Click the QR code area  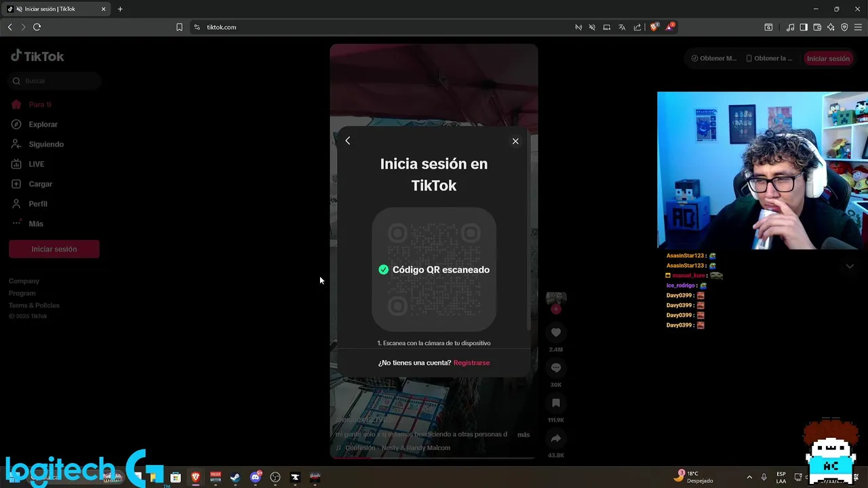[434, 269]
